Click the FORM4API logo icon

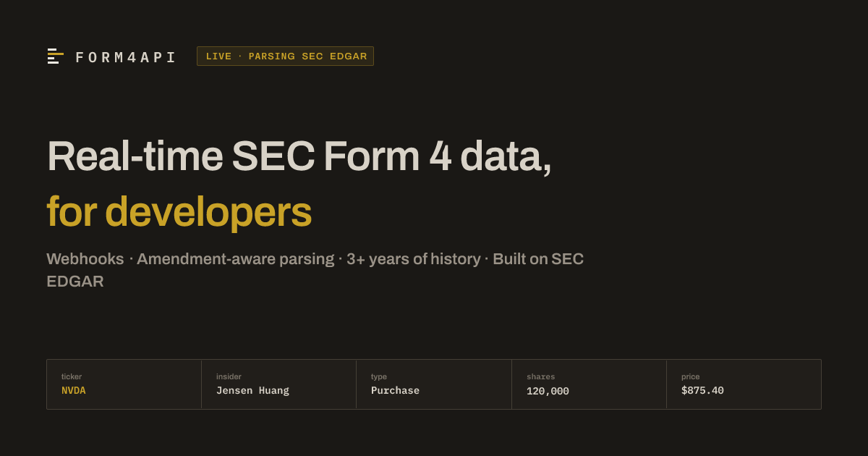(x=56, y=56)
